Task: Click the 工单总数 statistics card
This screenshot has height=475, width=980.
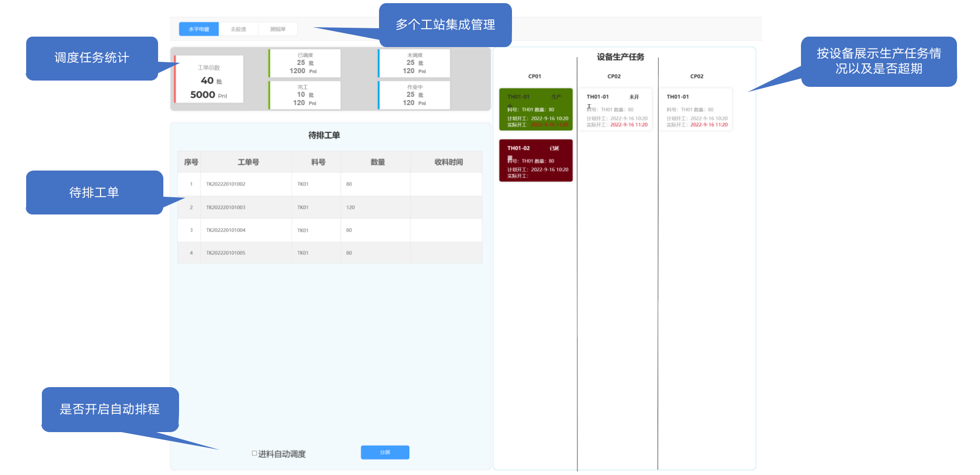Action: (x=209, y=80)
